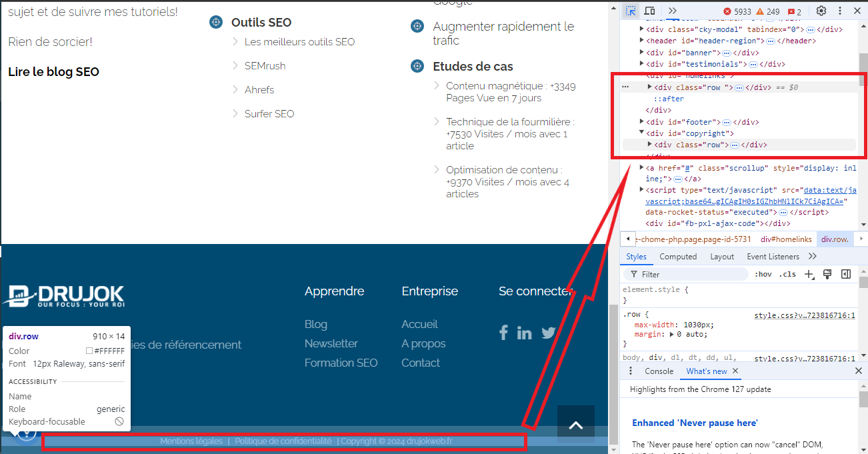
Task: Click the ellipsis of the banner div
Action: [727, 53]
